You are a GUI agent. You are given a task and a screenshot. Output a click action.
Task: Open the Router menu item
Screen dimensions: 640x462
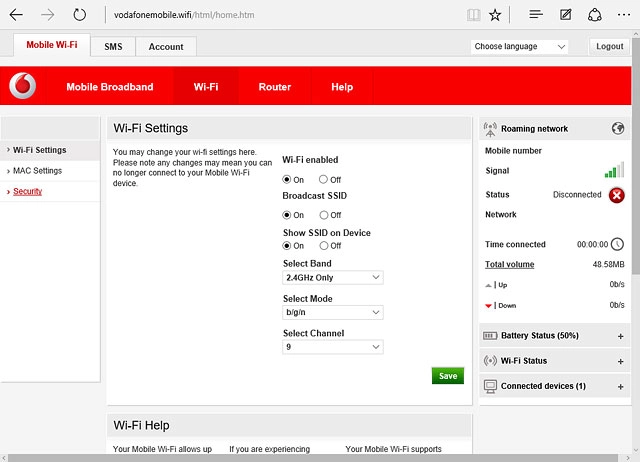tap(274, 87)
